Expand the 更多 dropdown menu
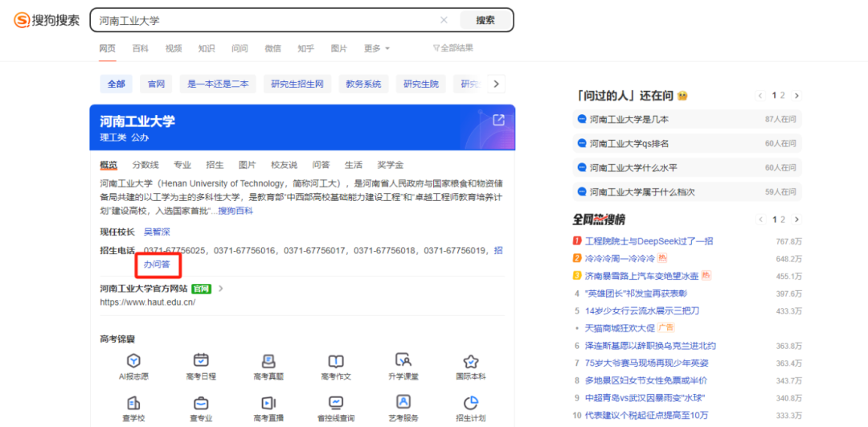The image size is (868, 427). 376,48
